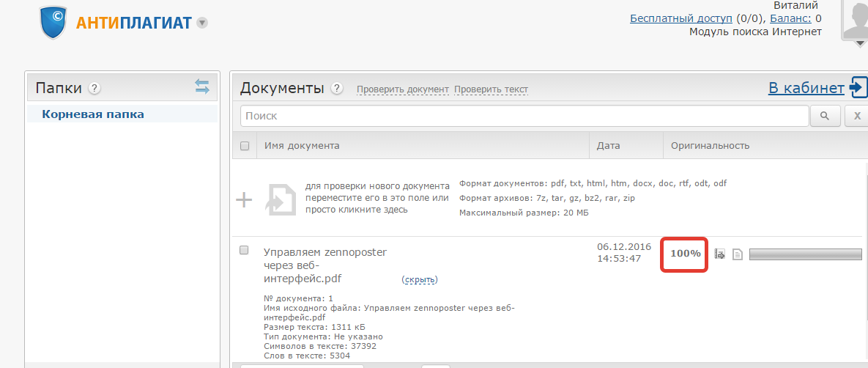Click the Antiplagiat shield logo

54,22
